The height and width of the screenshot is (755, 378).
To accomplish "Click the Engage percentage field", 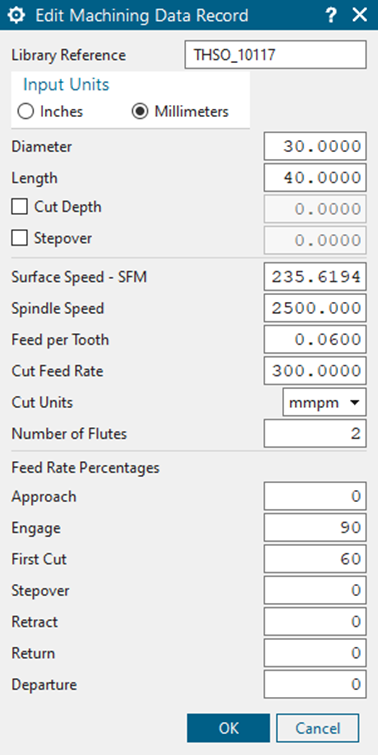I will pos(315,528).
